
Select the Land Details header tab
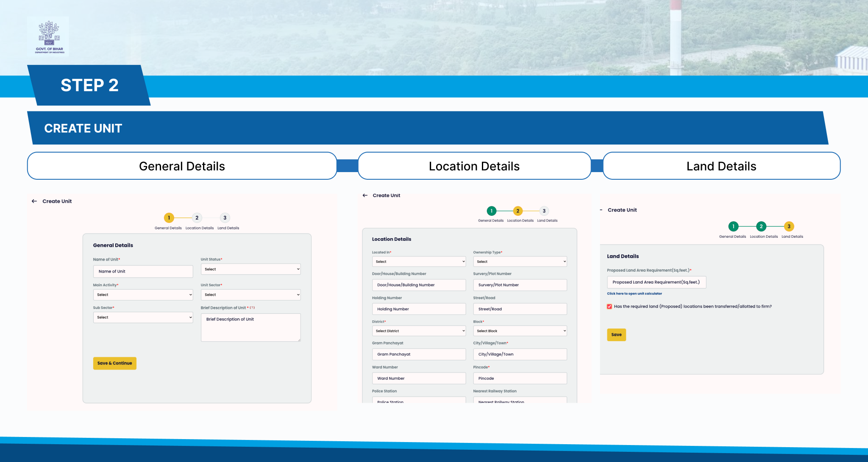tap(721, 166)
